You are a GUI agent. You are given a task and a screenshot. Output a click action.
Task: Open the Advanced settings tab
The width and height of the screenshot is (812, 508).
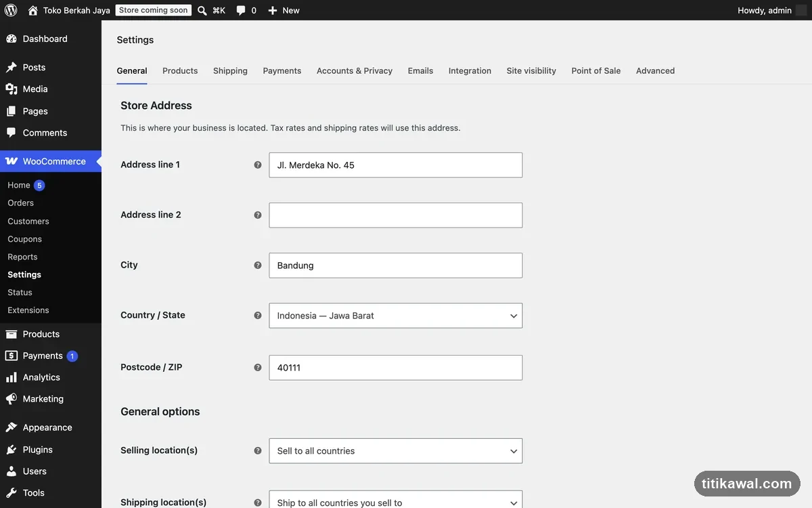point(655,70)
